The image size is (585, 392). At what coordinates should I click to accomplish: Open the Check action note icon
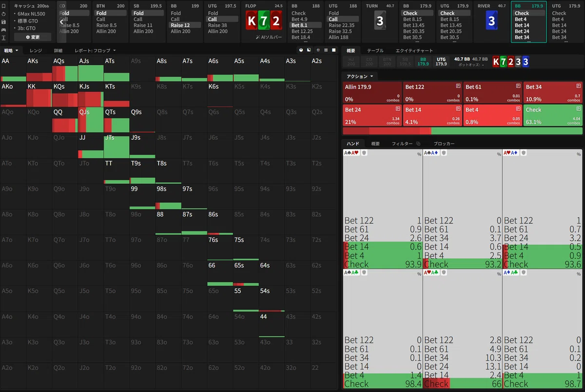point(579,109)
